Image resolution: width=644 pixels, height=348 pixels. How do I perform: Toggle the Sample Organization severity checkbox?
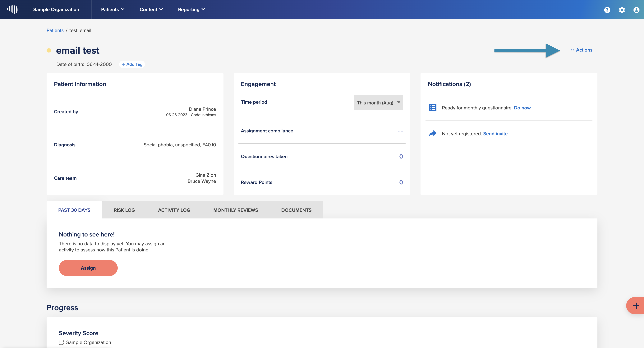(x=61, y=342)
